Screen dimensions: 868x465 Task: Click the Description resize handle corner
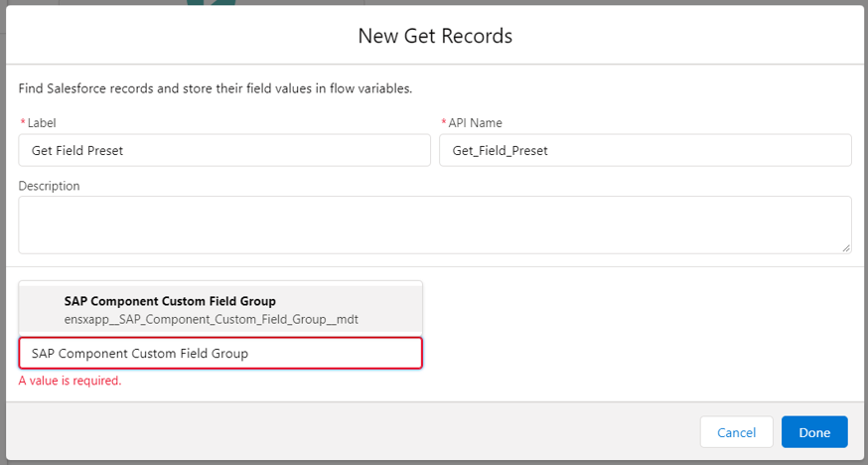coord(846,248)
